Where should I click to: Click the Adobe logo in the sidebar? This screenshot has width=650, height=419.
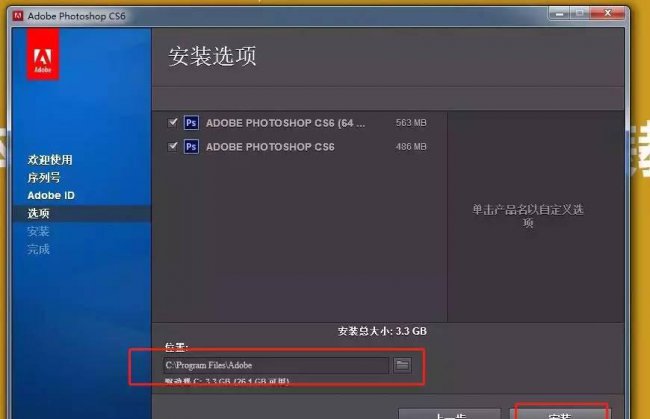point(43,54)
